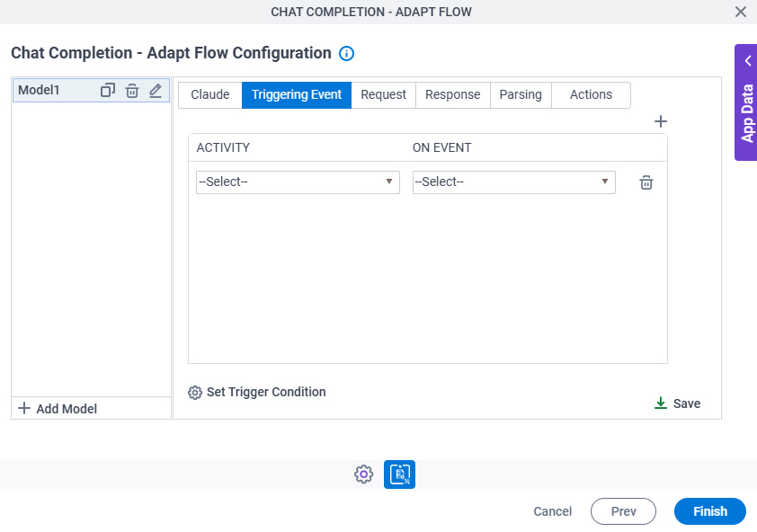The image size is (757, 532).
Task: Switch to the Parsing tab
Action: 521,94
